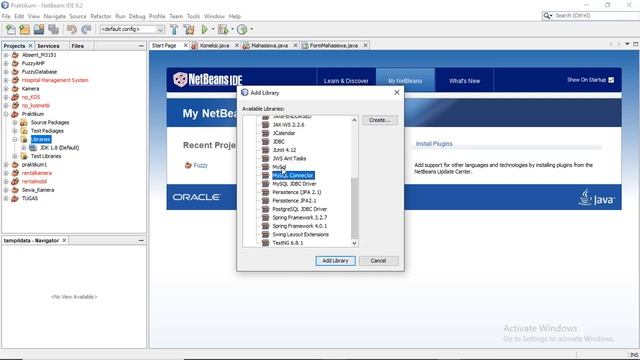Collapse the Praktikum project node
Image resolution: width=640 pixels, height=360 pixels.
pyautogui.click(x=6, y=114)
